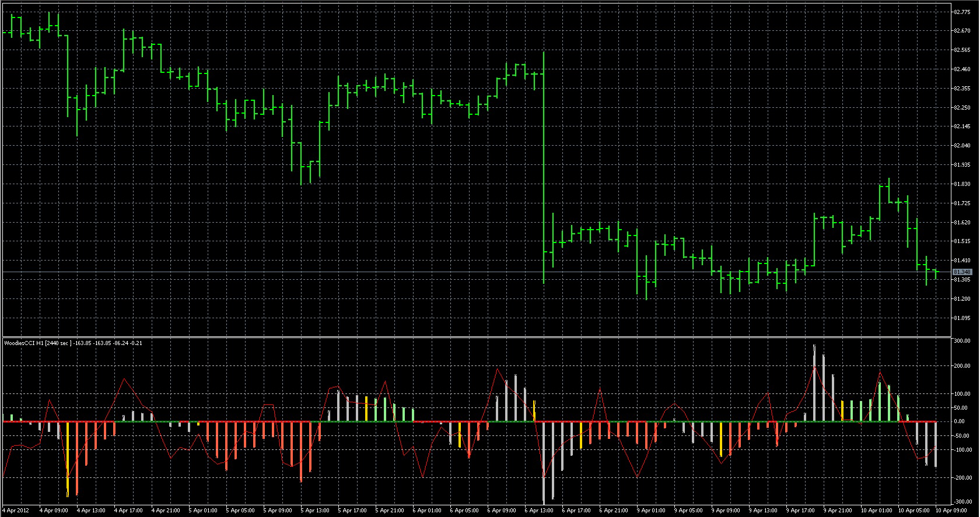Image resolution: width=980 pixels, height=517 pixels.
Task: Click the 82.460 price scale label
Action: [962, 69]
